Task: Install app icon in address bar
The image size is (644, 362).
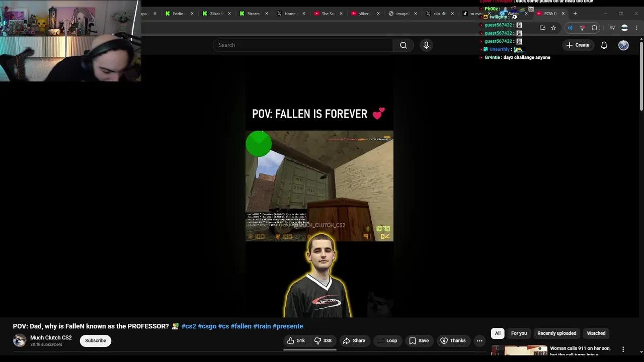Action: pyautogui.click(x=542, y=28)
